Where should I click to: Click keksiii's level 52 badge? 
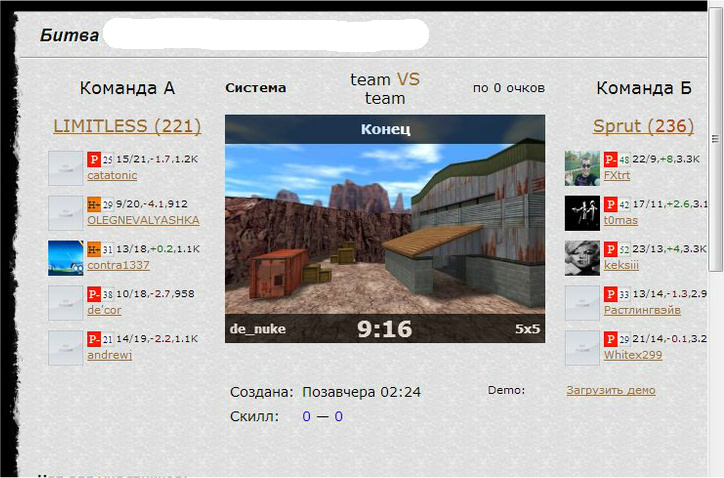tap(624, 250)
